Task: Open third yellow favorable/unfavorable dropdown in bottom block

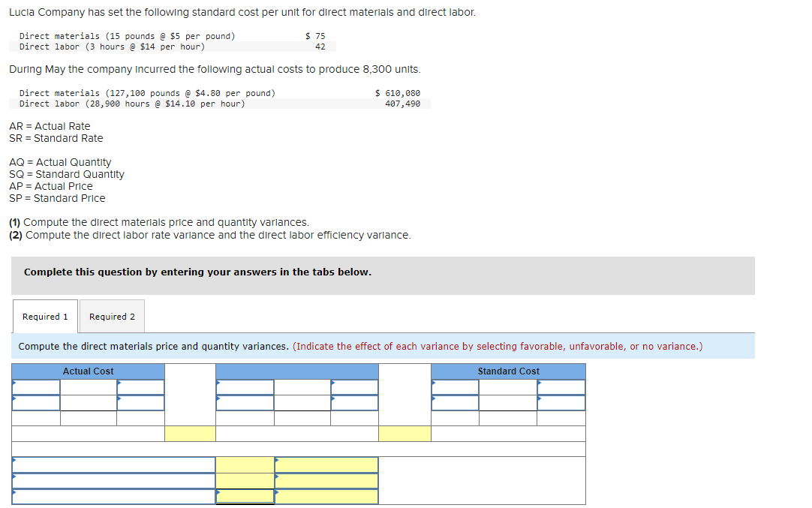Action: (326, 497)
